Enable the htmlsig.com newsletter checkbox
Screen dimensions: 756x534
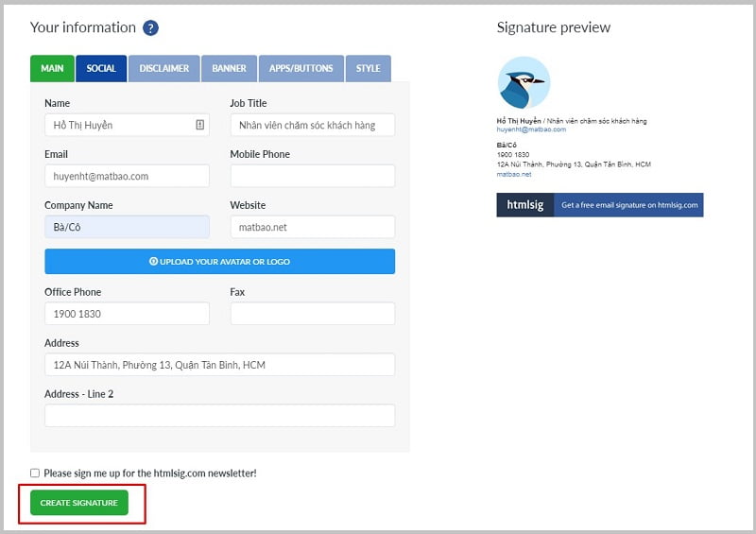point(35,473)
